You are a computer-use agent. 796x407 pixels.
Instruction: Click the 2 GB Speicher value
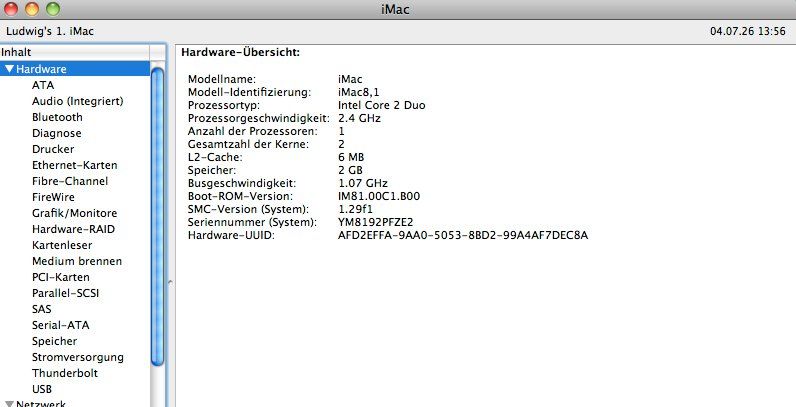click(x=350, y=171)
